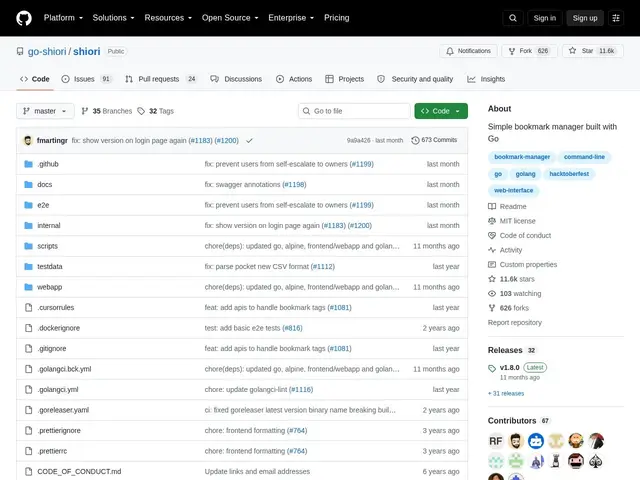Focus the Go to file search field
The image size is (640, 480).
[354, 111]
